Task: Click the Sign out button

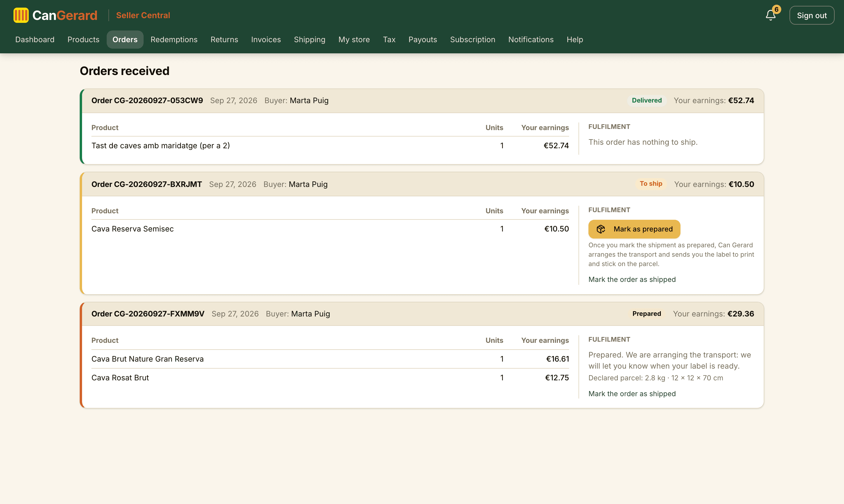Action: click(x=811, y=15)
